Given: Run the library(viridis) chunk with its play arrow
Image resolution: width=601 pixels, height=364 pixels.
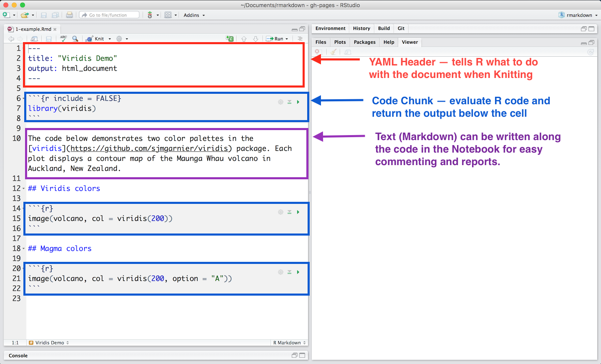Looking at the screenshot, I should (x=298, y=102).
